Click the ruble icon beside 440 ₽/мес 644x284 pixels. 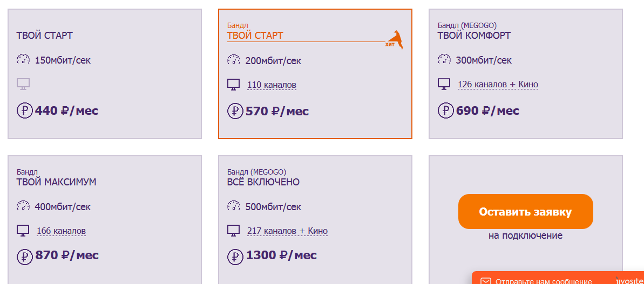24,111
